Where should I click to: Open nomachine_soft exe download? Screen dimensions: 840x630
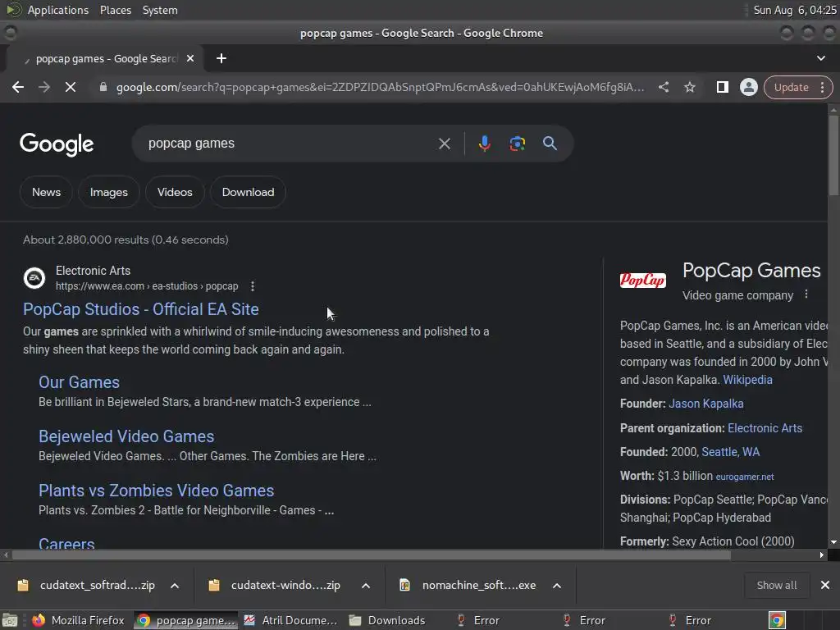click(x=467, y=585)
